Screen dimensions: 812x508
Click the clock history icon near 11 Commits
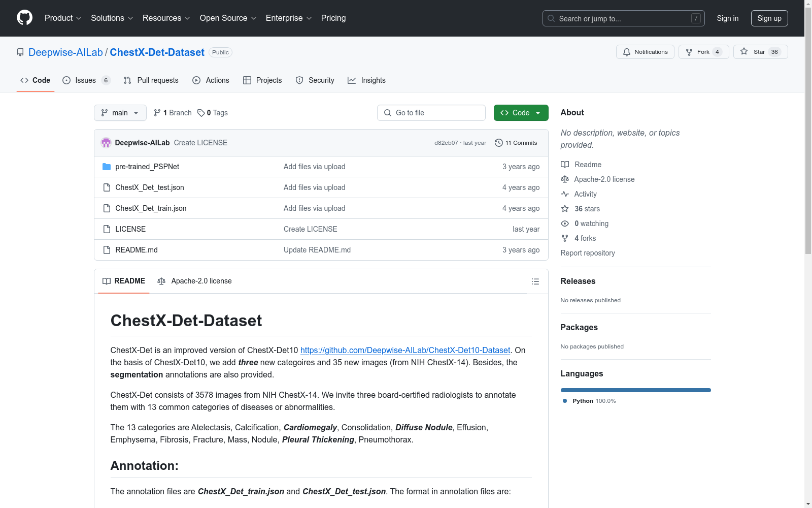pos(499,143)
